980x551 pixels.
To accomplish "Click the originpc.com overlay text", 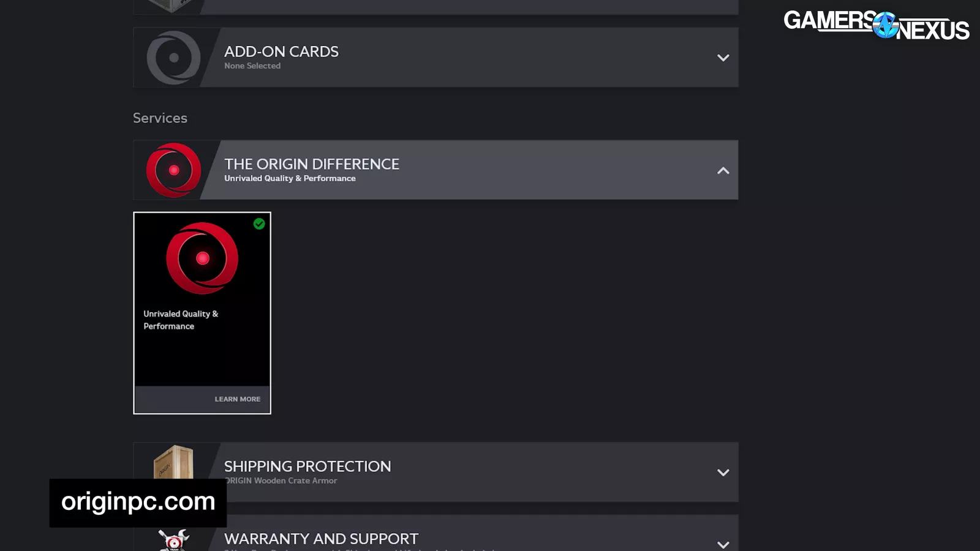I will [138, 502].
